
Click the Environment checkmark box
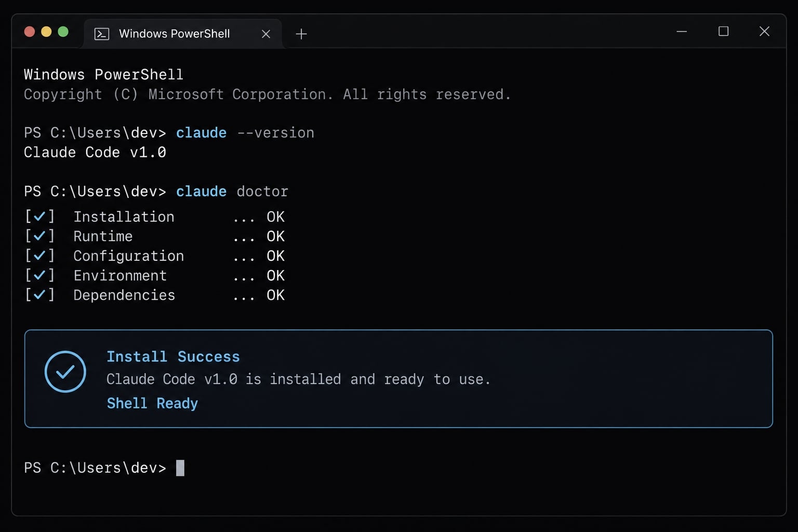point(40,275)
